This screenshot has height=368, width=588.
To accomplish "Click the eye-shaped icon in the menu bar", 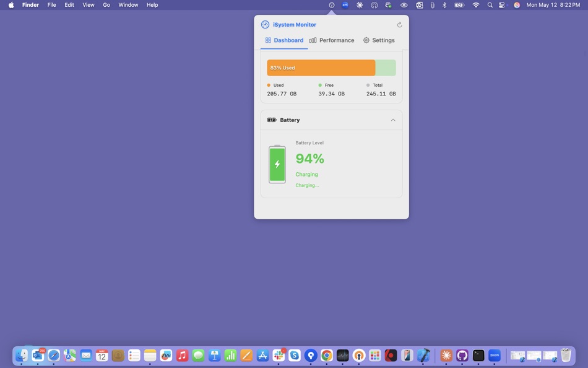I will coord(404,4).
